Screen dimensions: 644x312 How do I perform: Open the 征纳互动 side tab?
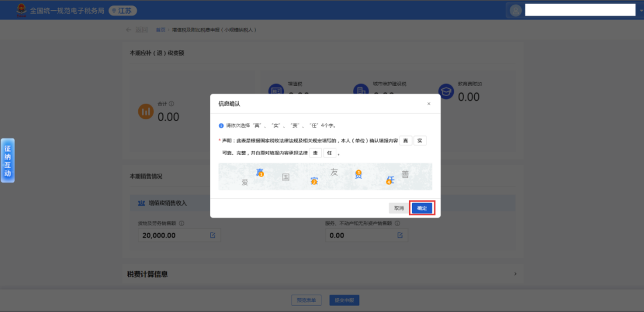(x=8, y=160)
